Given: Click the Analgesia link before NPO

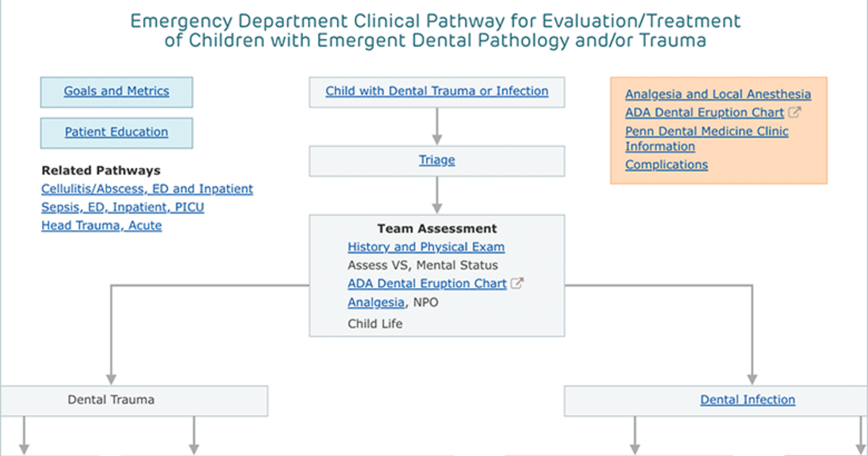Looking at the screenshot, I should [376, 302].
